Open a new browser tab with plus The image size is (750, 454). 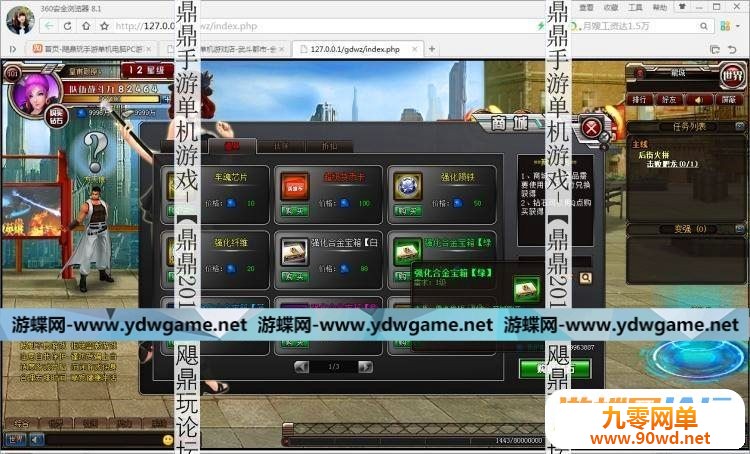point(432,49)
